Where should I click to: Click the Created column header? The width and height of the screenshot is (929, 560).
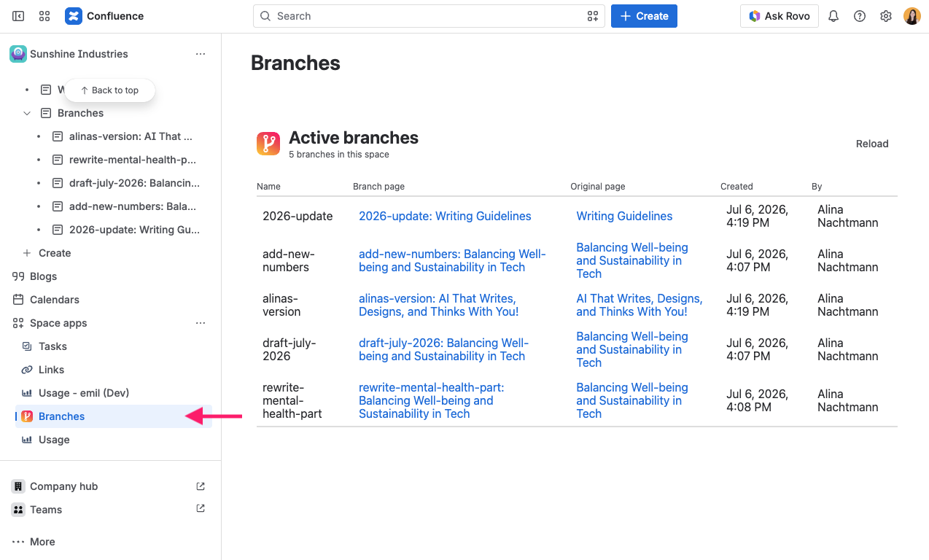736,187
